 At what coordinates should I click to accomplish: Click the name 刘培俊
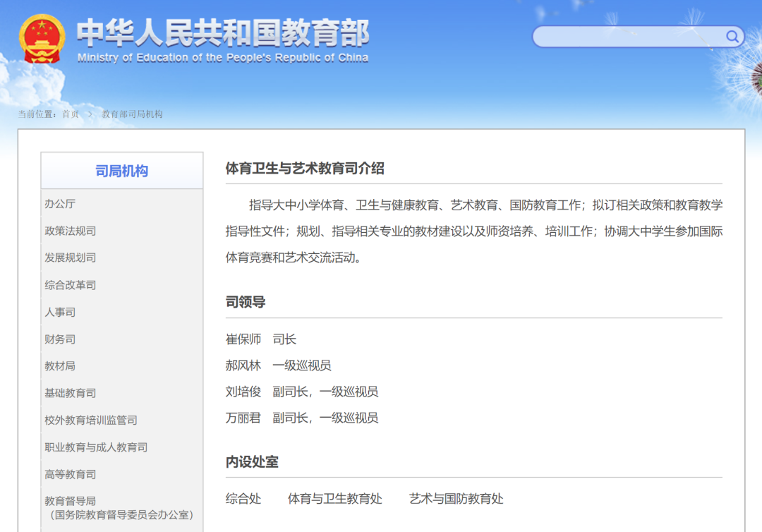pos(243,392)
